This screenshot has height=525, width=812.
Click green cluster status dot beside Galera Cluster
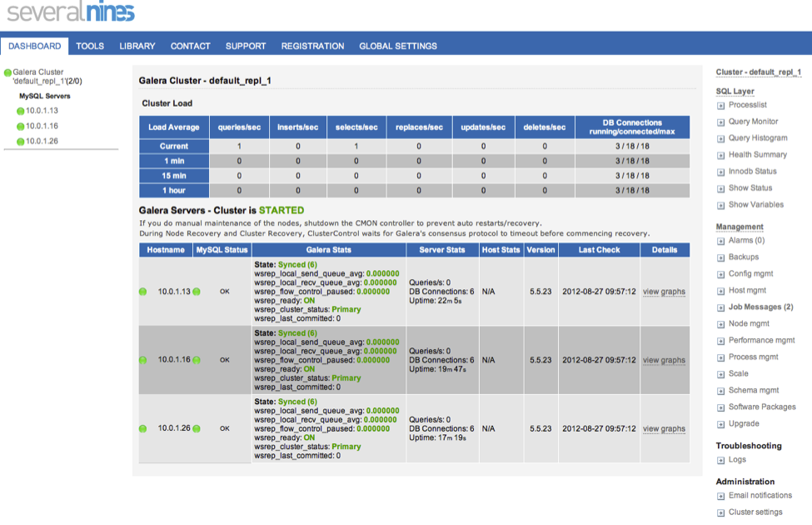7,72
